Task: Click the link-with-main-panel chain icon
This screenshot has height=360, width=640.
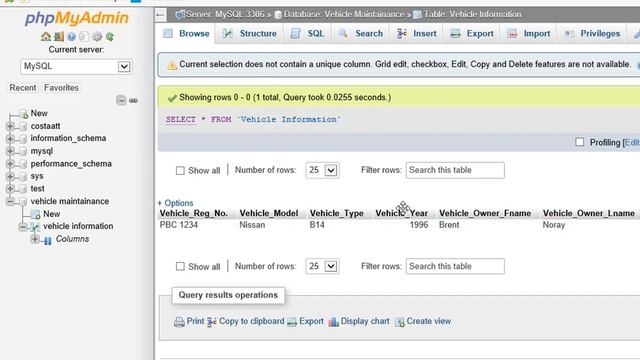Action: pos(133,100)
